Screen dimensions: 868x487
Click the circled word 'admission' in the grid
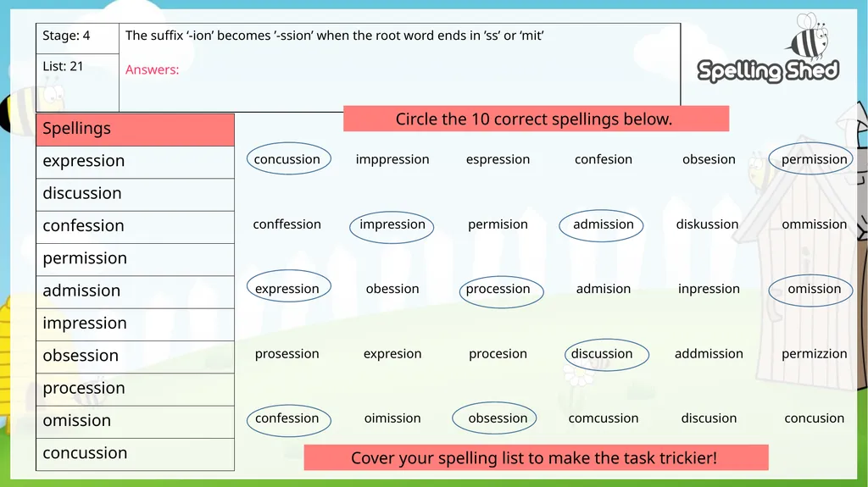click(x=603, y=224)
